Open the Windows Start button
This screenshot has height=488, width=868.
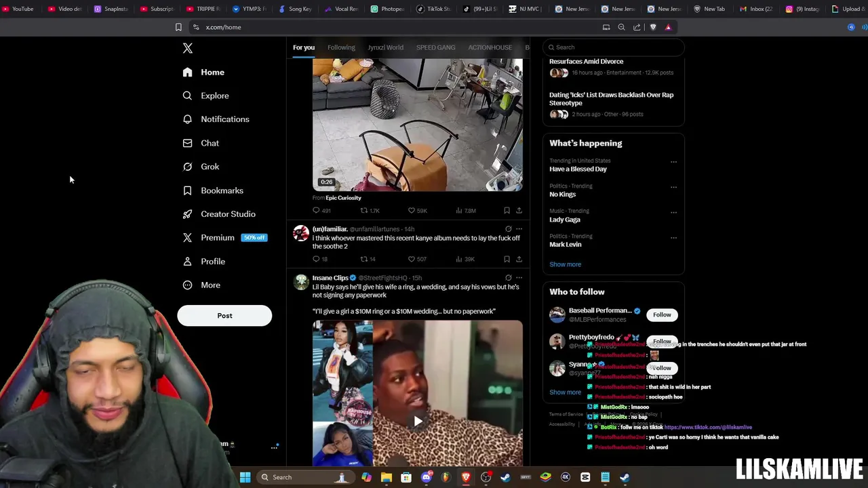(245, 477)
